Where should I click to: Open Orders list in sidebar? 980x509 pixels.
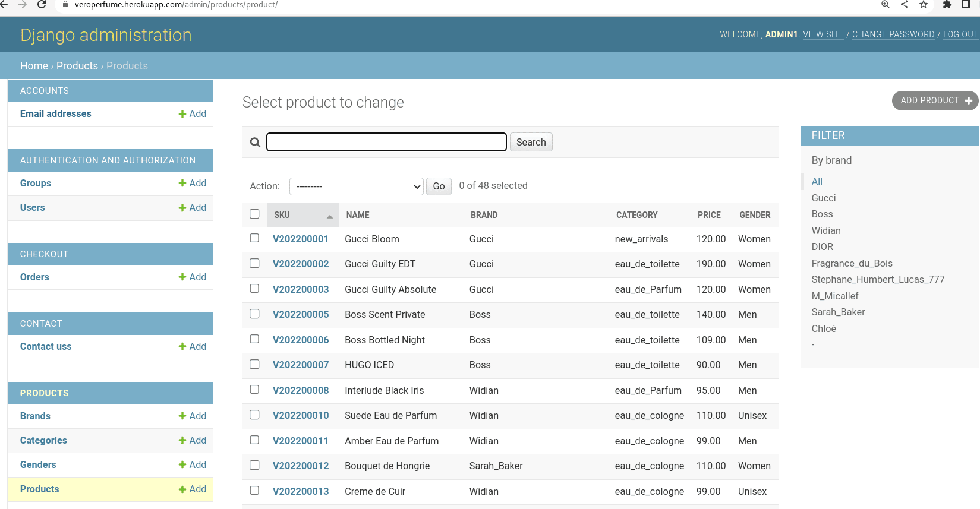point(34,277)
